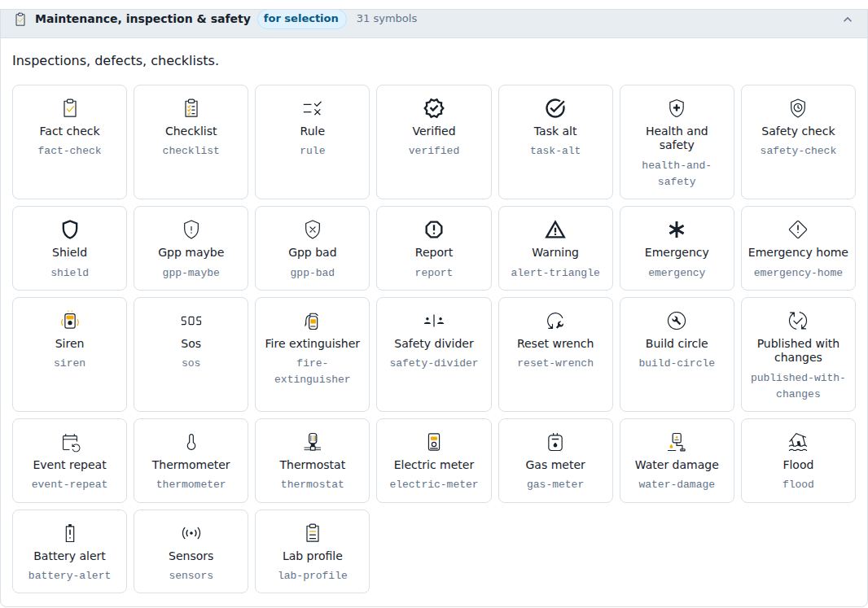Choose the plain Shield icon
The width and height of the screenshot is (868, 608).
tap(70, 229)
